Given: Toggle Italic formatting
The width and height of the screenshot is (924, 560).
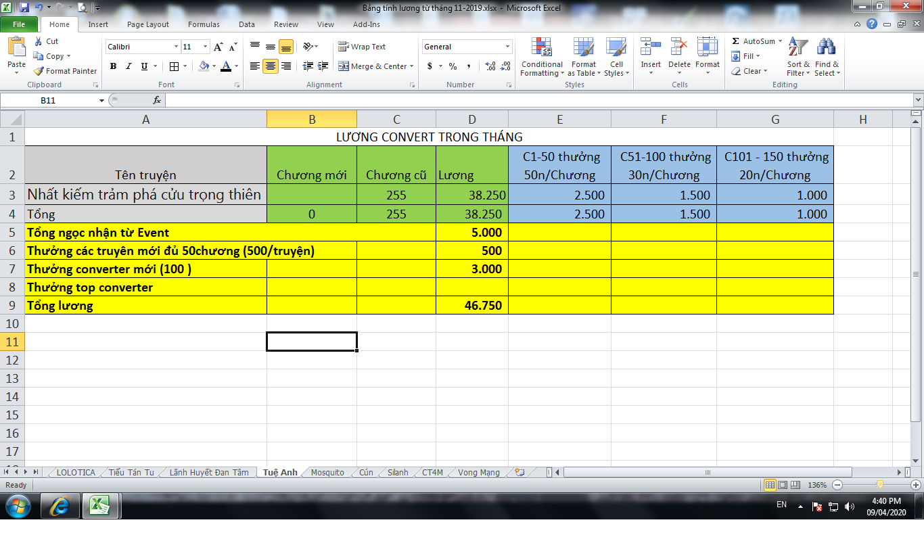Looking at the screenshot, I should [x=129, y=66].
